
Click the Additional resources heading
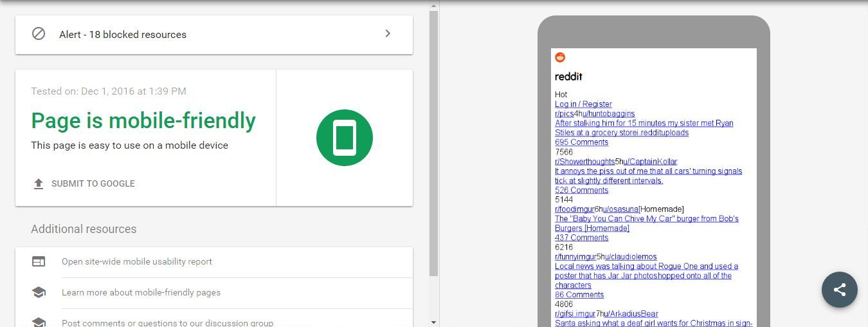(84, 229)
